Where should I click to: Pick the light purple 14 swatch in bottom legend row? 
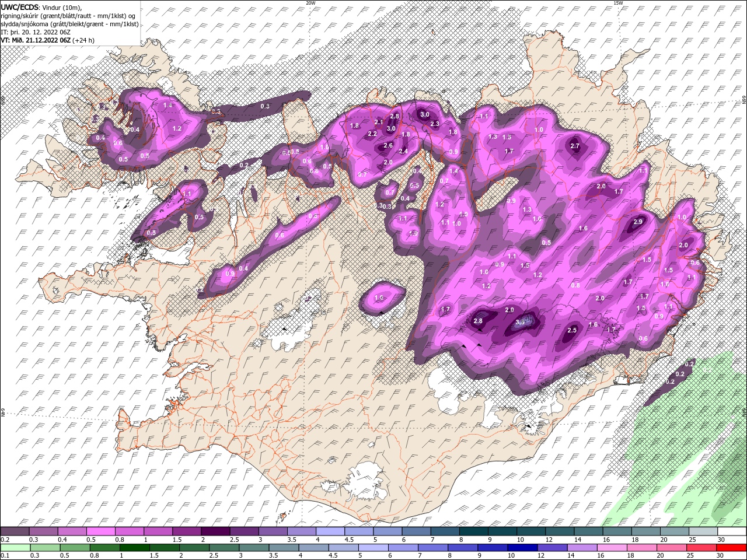(582, 548)
